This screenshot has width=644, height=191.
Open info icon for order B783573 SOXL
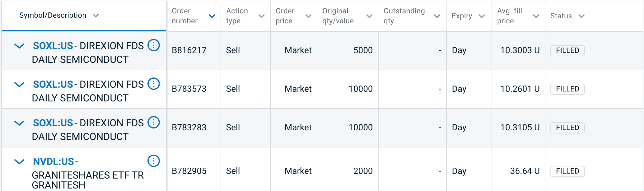coord(153,84)
